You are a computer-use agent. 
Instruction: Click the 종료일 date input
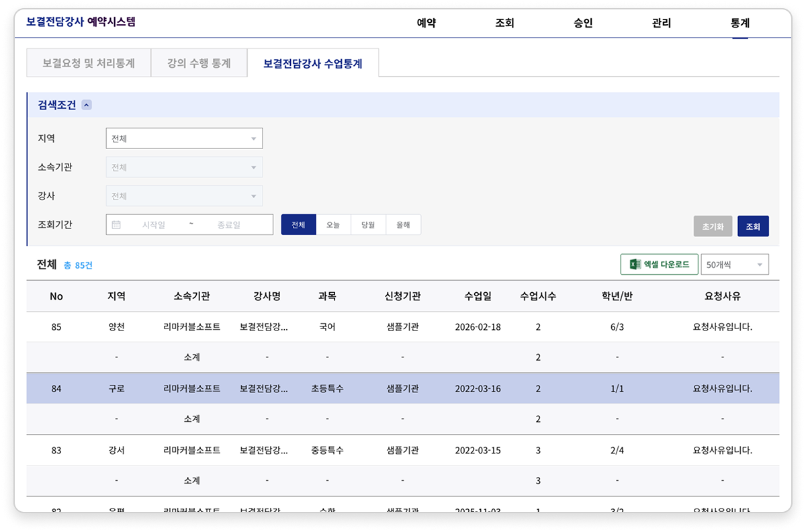pos(229,225)
